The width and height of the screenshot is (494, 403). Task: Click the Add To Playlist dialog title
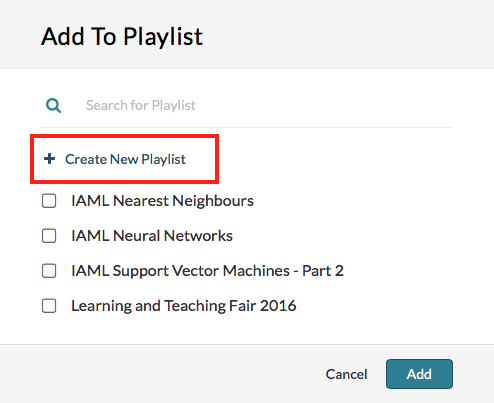click(122, 37)
